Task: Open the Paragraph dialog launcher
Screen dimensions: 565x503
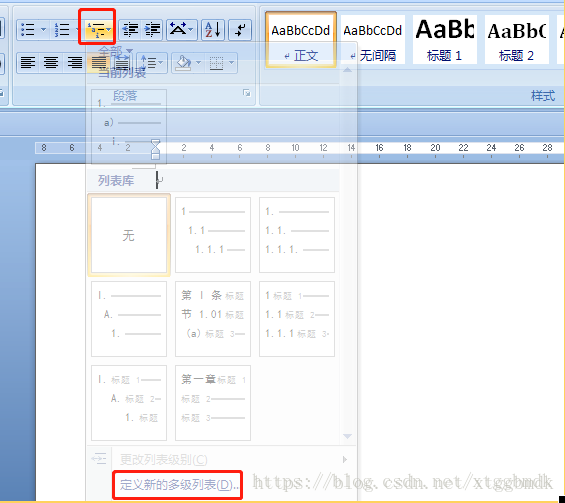Action: pyautogui.click(x=246, y=93)
